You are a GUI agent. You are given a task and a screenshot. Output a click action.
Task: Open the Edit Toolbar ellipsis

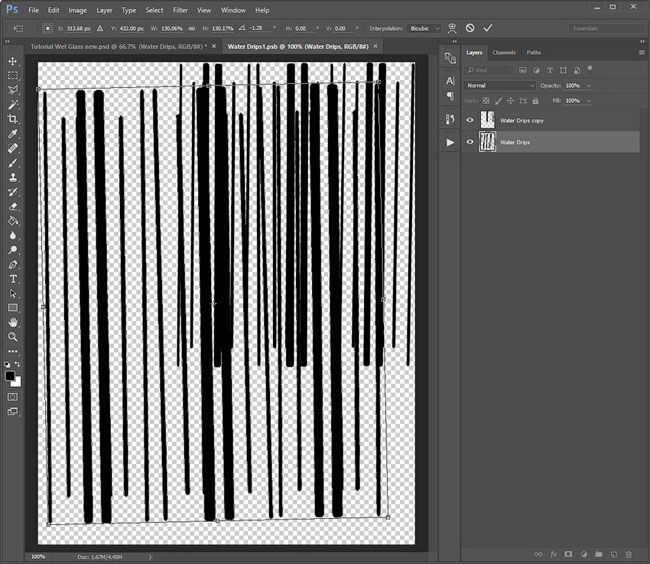13,351
